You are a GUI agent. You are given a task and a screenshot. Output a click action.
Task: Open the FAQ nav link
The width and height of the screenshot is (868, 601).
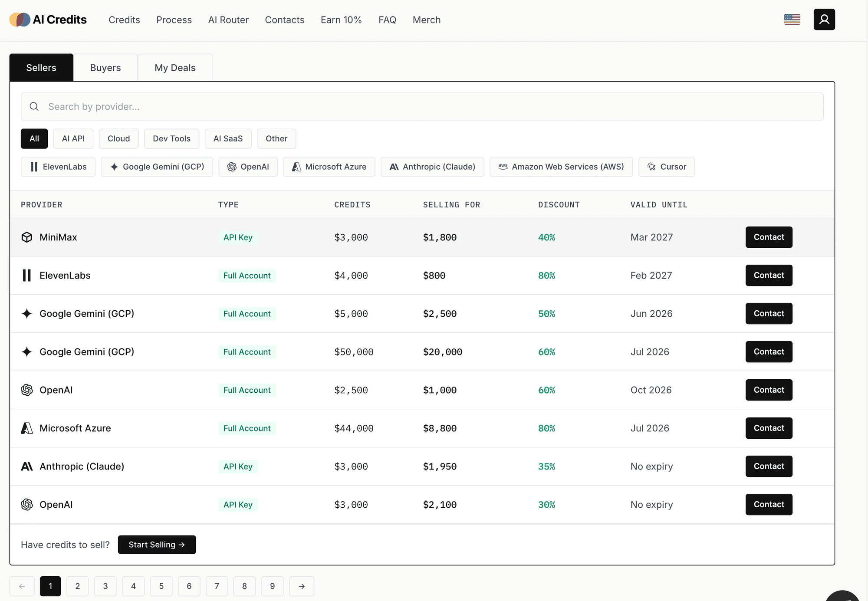(387, 20)
